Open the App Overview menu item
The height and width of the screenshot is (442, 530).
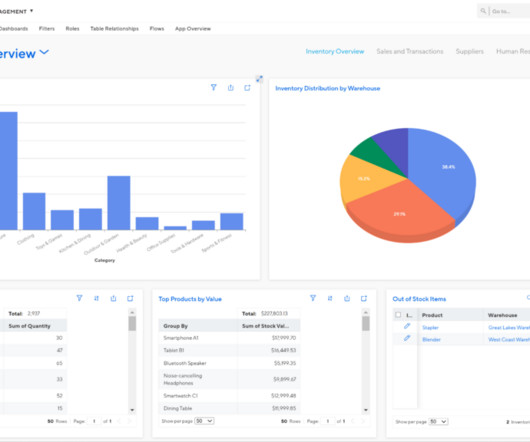193,29
